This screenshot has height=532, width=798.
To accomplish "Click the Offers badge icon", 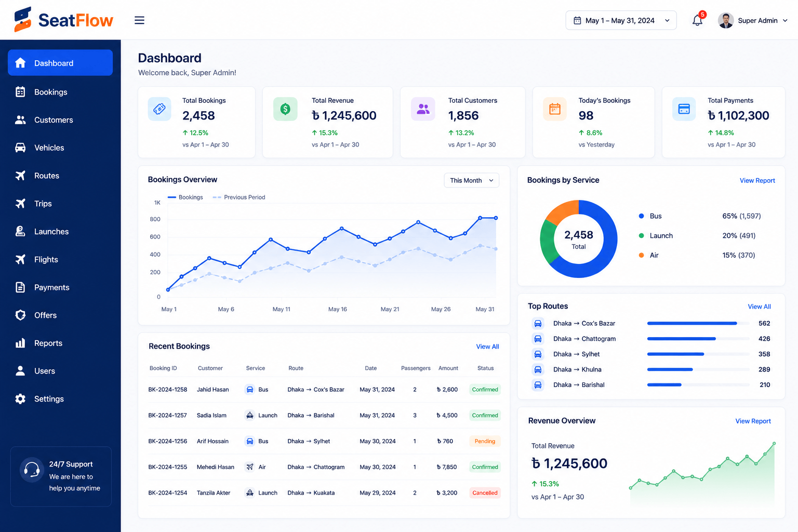I will click(x=20, y=315).
